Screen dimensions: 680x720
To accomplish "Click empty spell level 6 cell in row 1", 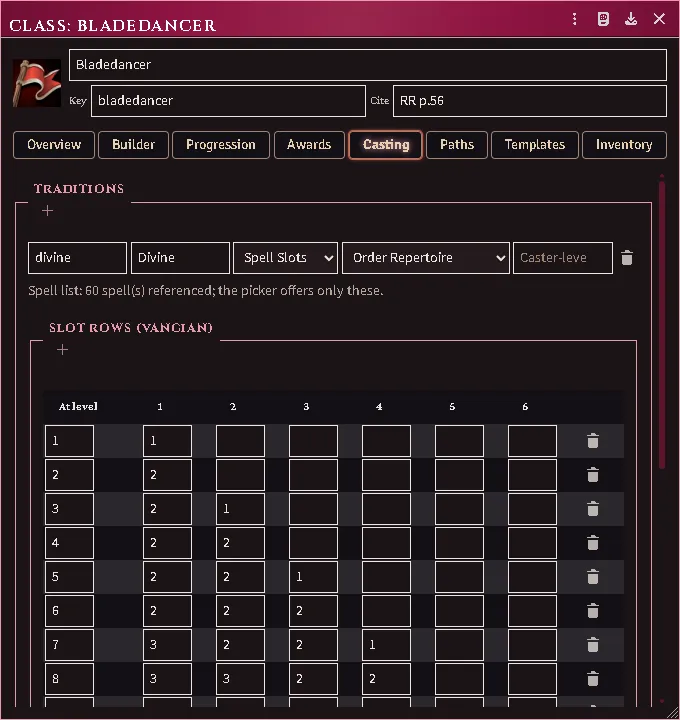I will click(532, 441).
